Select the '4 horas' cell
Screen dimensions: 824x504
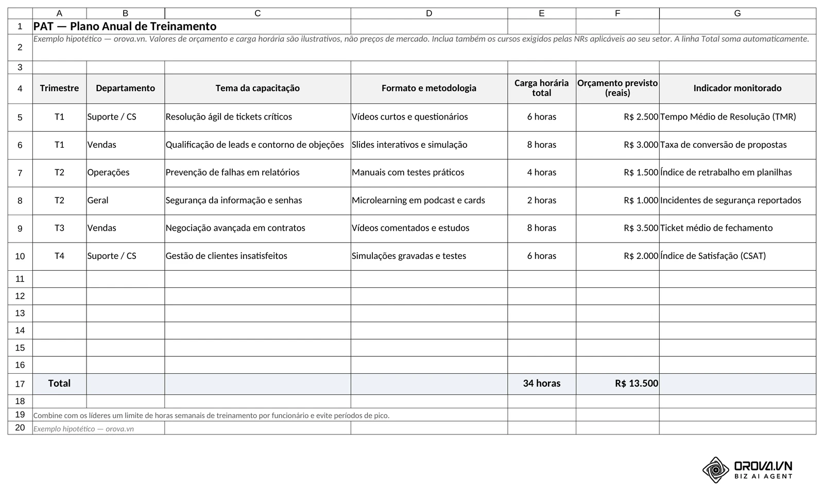[x=542, y=173]
